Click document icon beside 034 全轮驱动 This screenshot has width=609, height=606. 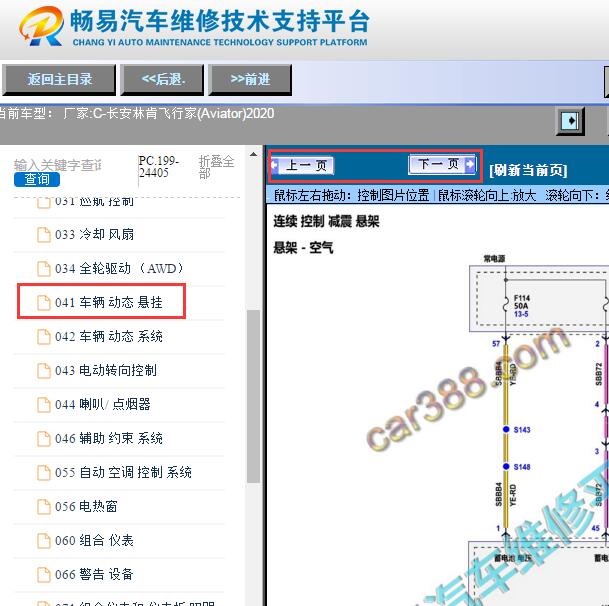coord(44,268)
